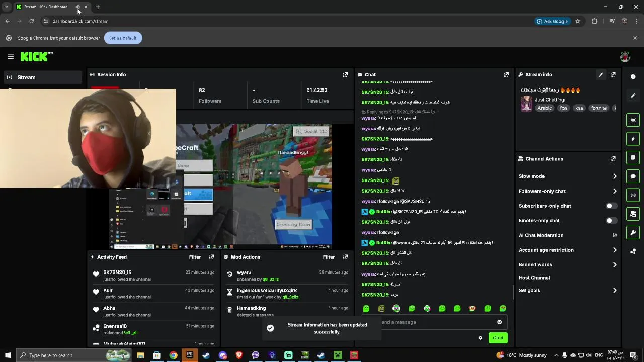
Task: Open emoji picker in message box
Action: (x=499, y=322)
